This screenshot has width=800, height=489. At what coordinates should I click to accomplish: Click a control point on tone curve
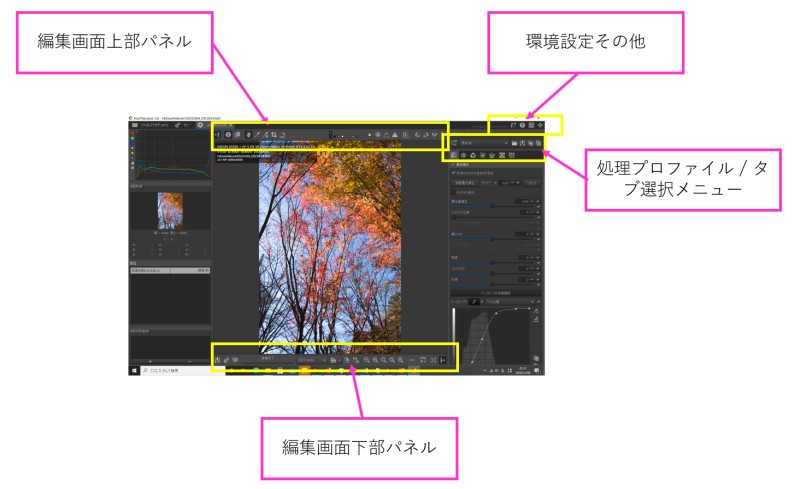[x=482, y=339]
